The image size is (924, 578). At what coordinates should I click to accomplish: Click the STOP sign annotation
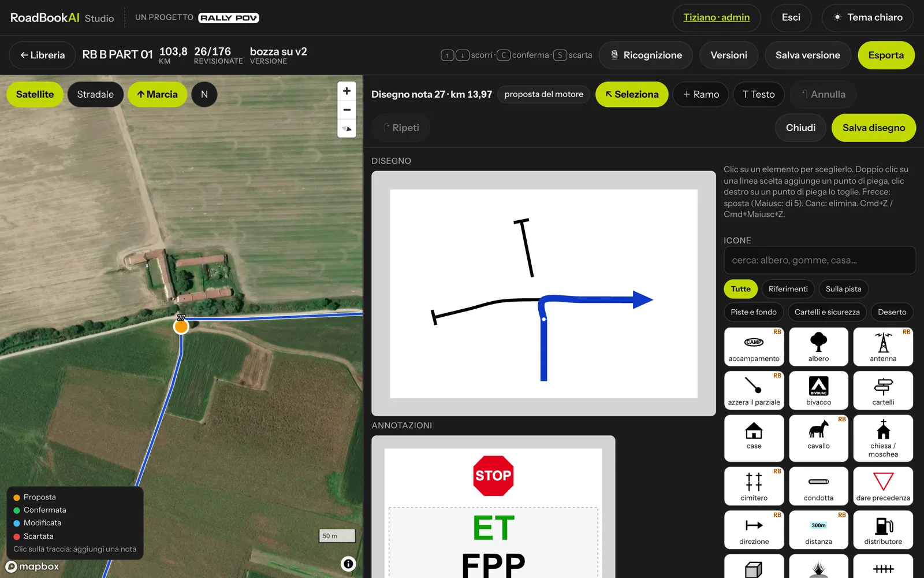[x=493, y=476]
